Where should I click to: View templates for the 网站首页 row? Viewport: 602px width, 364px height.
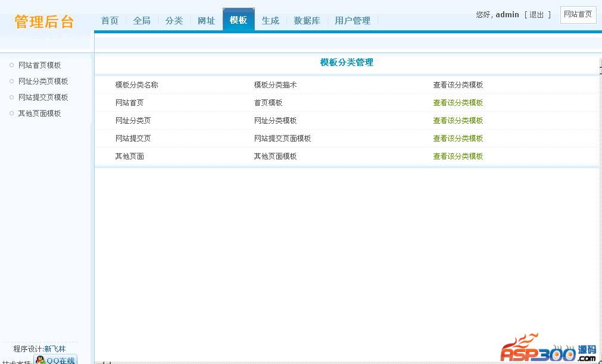pos(457,103)
